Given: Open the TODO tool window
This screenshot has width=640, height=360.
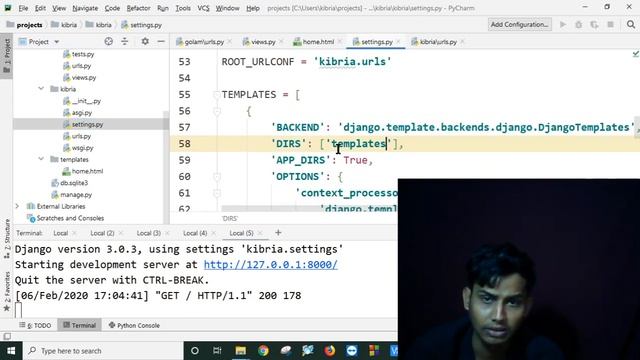Looking at the screenshot, I should (36, 325).
